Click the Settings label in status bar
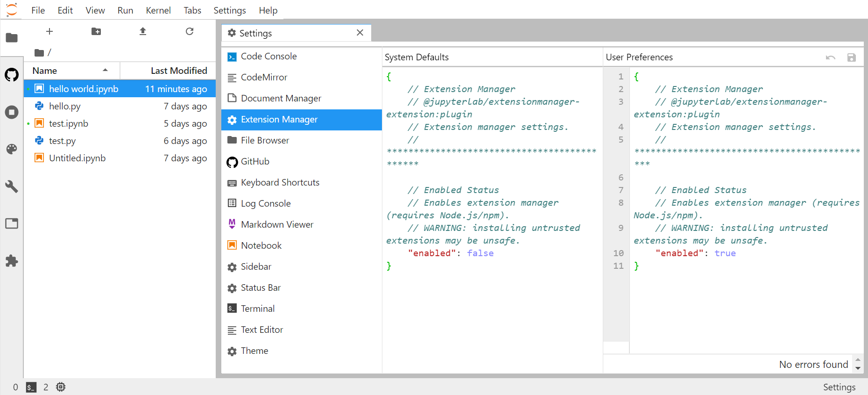Viewport: 868px width, 395px height. click(x=839, y=387)
